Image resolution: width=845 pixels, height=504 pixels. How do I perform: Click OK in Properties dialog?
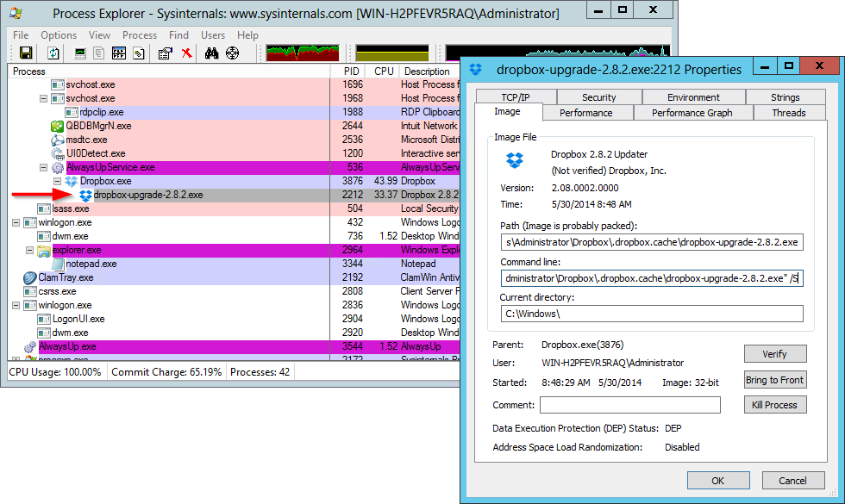pyautogui.click(x=718, y=481)
